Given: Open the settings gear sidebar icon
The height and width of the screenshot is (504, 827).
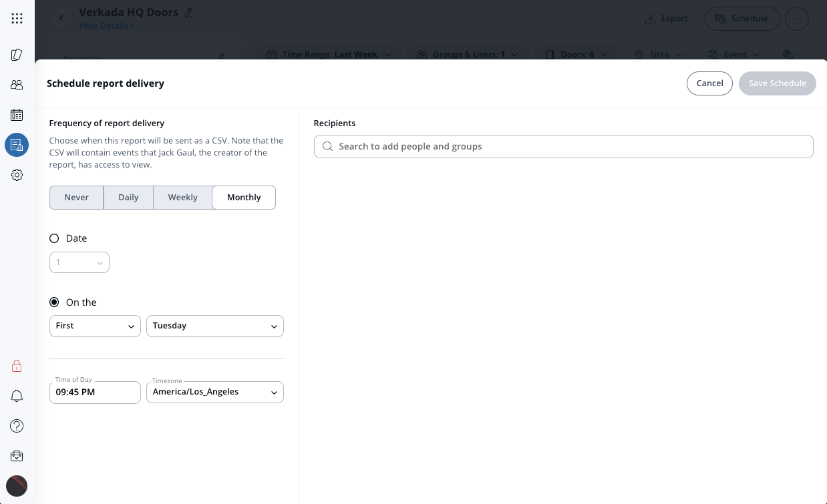Looking at the screenshot, I should [x=17, y=175].
